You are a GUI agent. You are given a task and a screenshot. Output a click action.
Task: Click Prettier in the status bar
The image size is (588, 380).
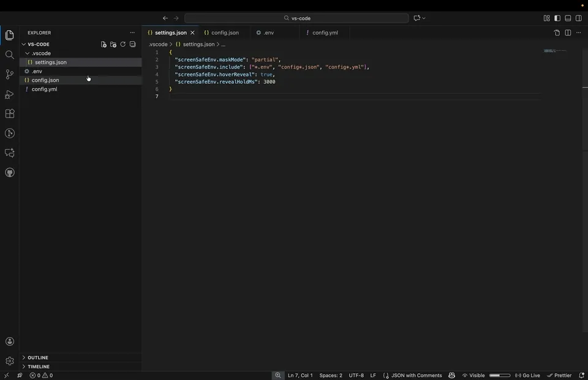tap(560, 375)
